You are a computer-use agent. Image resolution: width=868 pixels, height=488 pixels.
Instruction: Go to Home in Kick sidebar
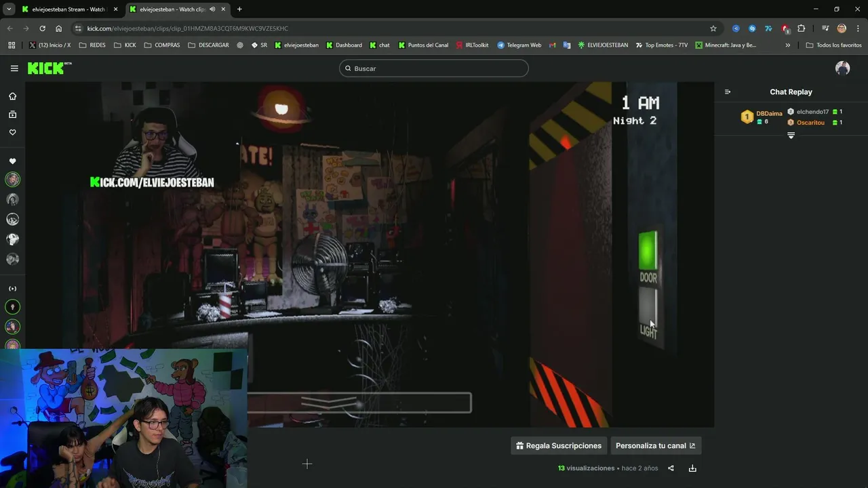(12, 96)
